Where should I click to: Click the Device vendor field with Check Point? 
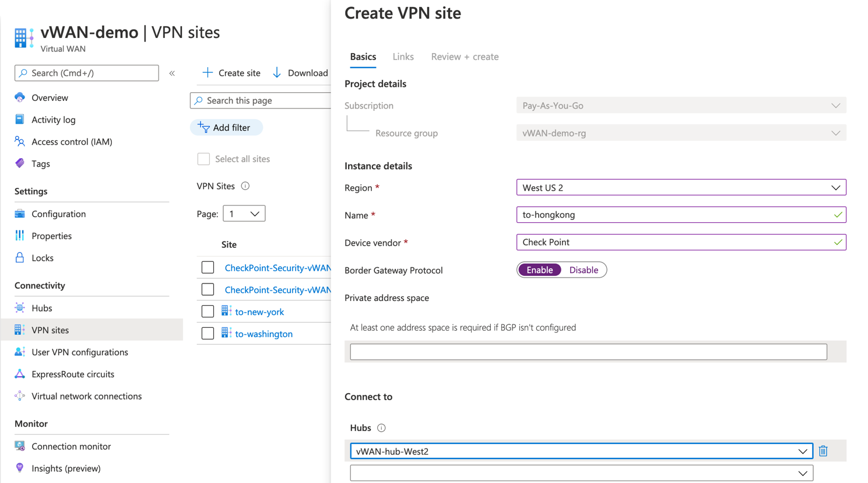point(681,242)
